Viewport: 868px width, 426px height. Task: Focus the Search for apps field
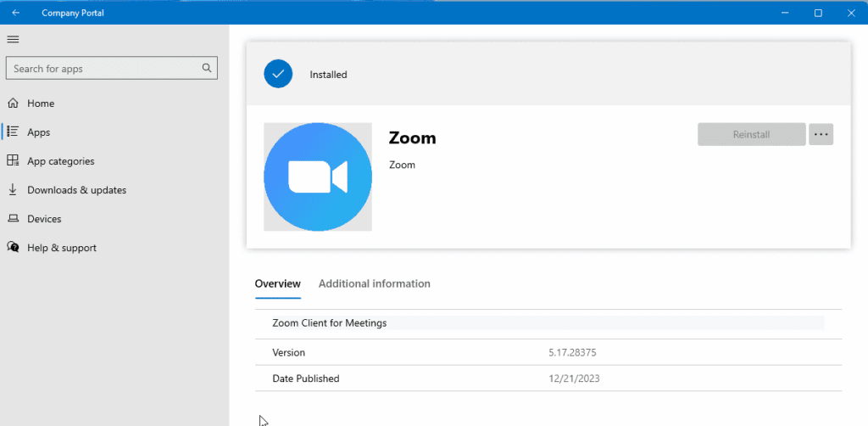click(x=102, y=68)
